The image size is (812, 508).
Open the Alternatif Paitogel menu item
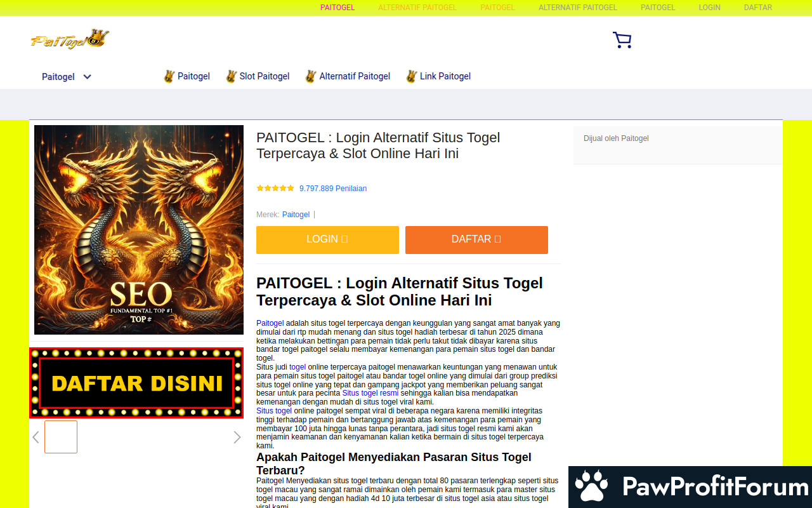(355, 76)
